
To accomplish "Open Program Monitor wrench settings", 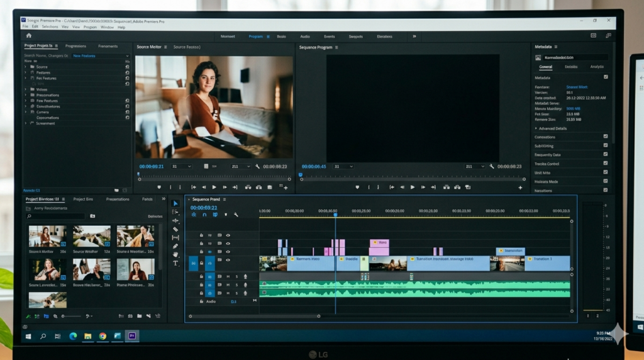I will point(492,166).
